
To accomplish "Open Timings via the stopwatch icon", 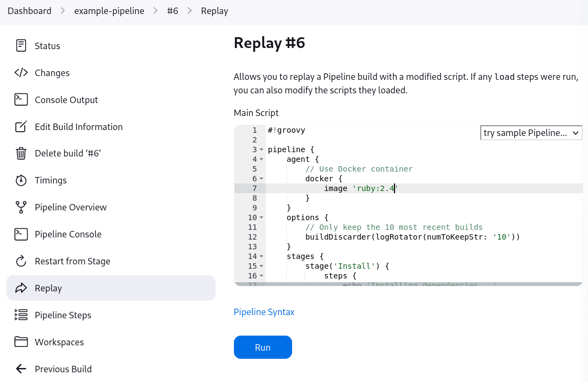I will (x=20, y=180).
